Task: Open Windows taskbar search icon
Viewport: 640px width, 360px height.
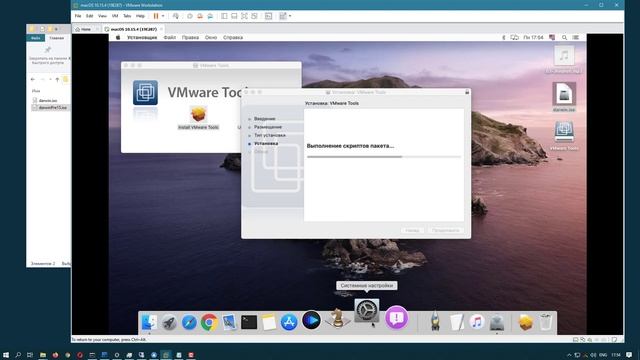Action: pos(18,355)
